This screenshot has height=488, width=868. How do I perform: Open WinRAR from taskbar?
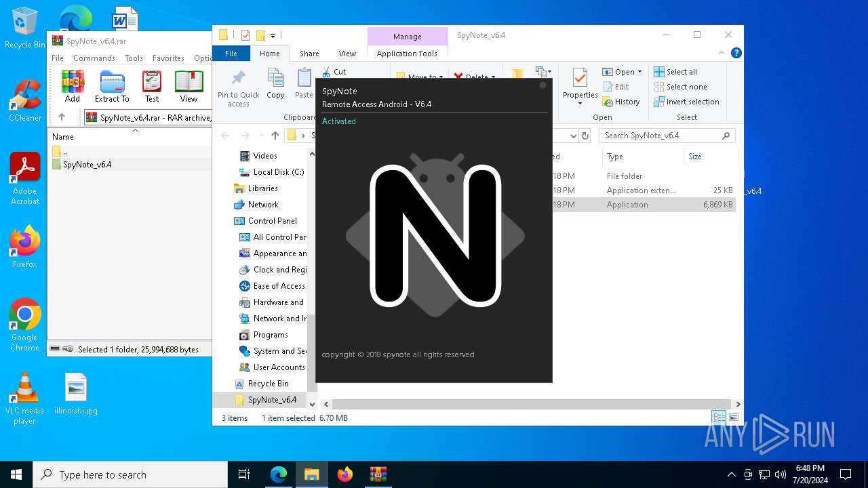pyautogui.click(x=378, y=474)
